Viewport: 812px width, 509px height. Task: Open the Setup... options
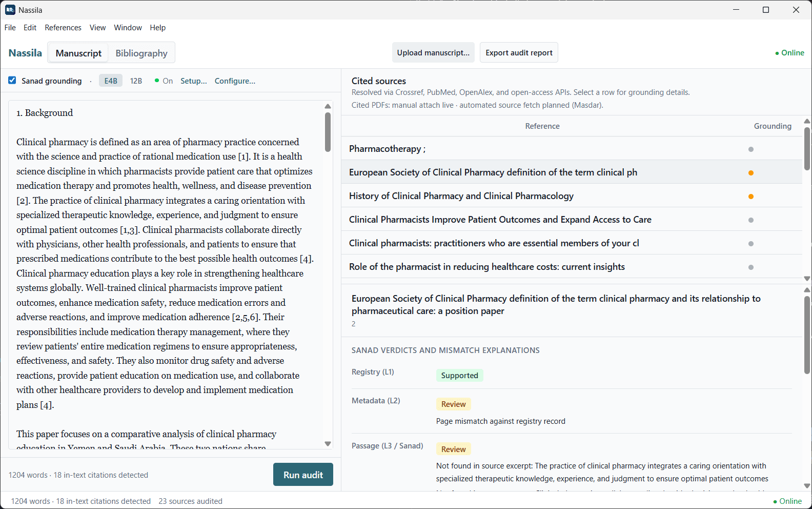(194, 81)
